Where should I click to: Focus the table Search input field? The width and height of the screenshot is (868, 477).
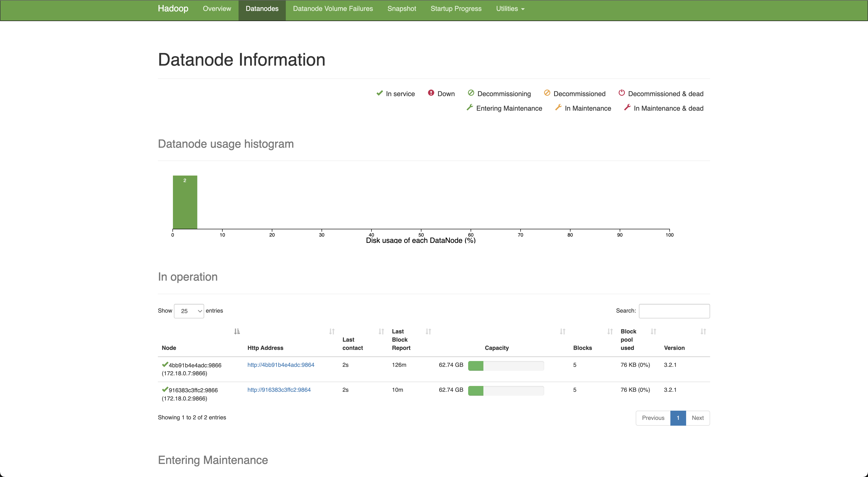coord(674,311)
